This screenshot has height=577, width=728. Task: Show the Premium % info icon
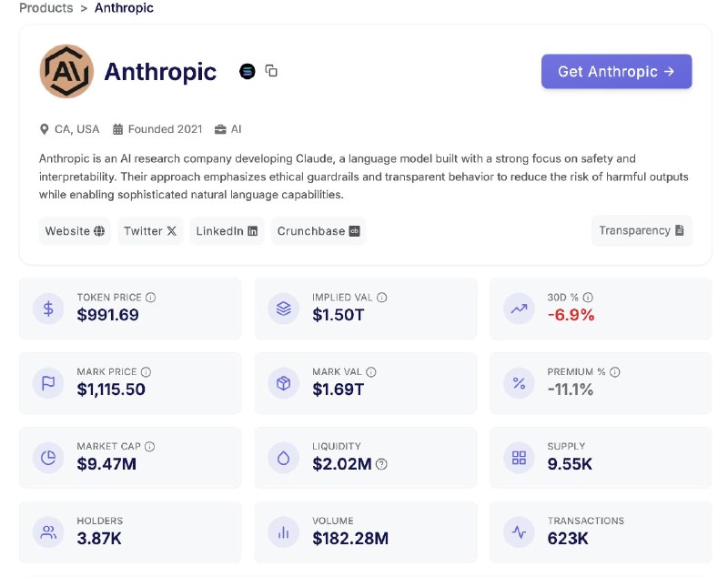(x=615, y=372)
